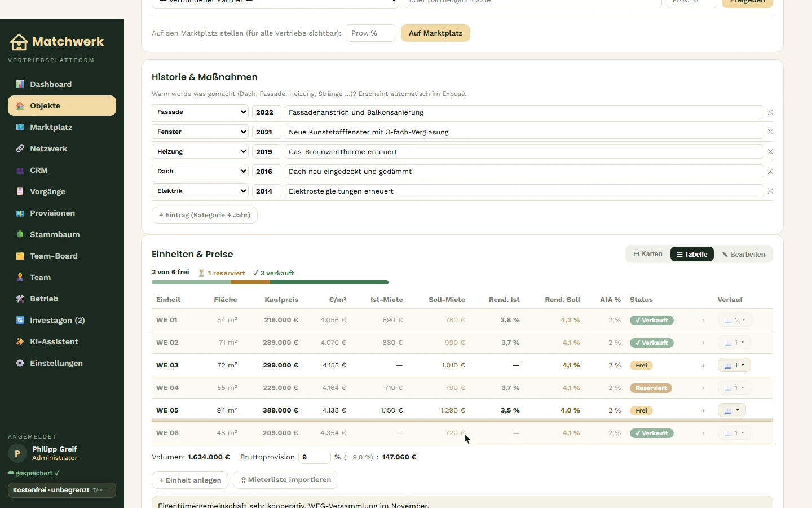Viewport: 812px width, 508px height.
Task: Go to the Team section
Action: 62,277
